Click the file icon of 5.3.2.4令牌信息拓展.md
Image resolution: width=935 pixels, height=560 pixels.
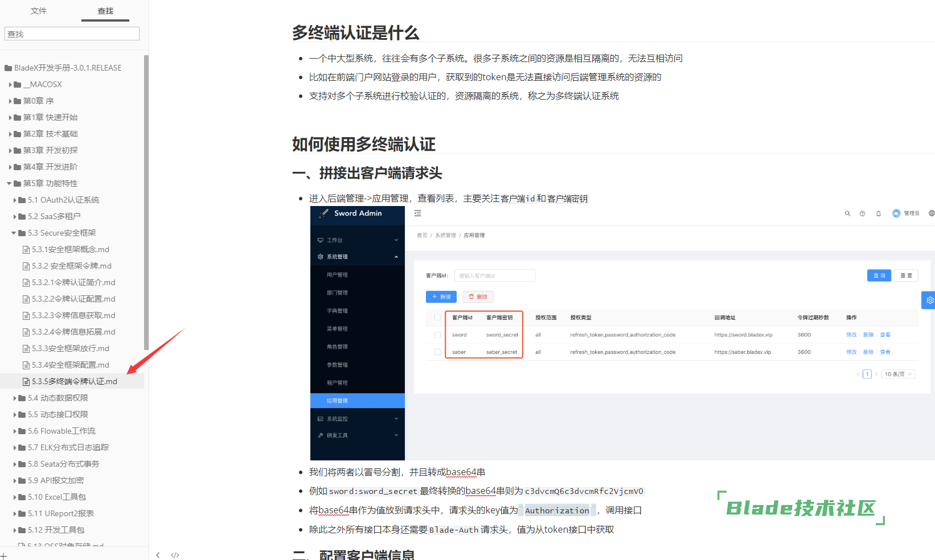[x=26, y=332]
